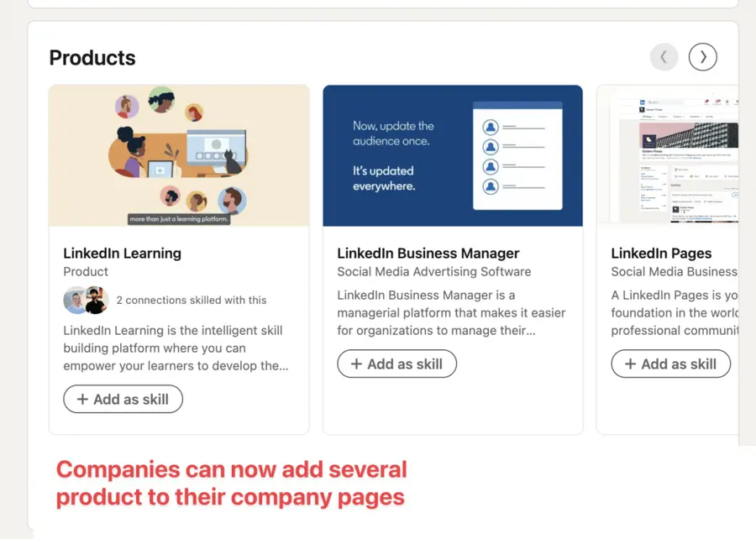Open the LinkedIn Business Manager product image
Image resolution: width=756 pixels, height=539 pixels.
452,154
